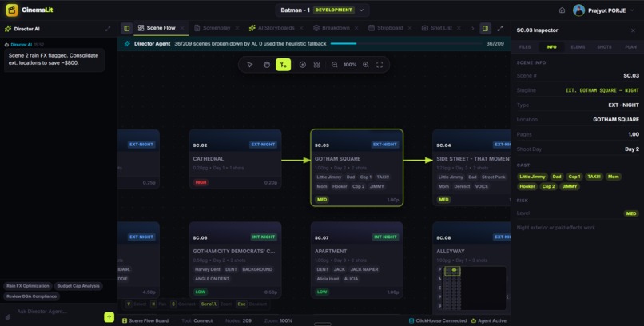The width and height of the screenshot is (644, 326).
Task: Select the PLAN inspector tab
Action: (630, 47)
